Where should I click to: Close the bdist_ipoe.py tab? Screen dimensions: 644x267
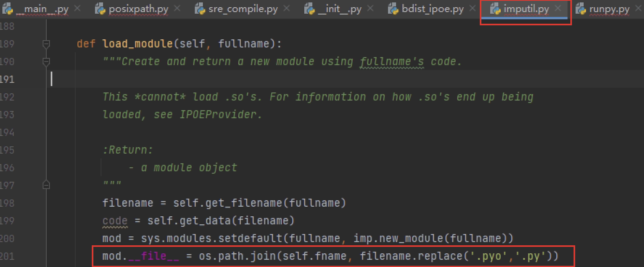click(473, 8)
